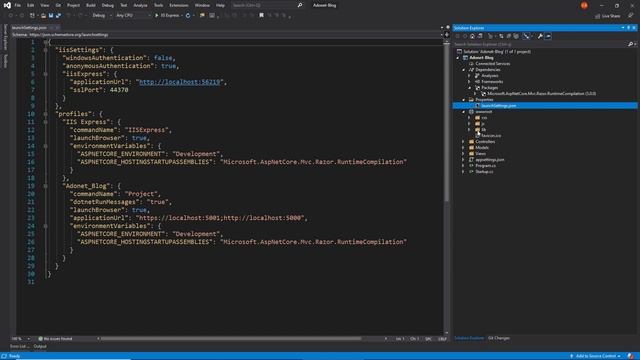This screenshot has height=360, width=640.
Task: Open the Output tab
Action: pyautogui.click(x=40, y=347)
